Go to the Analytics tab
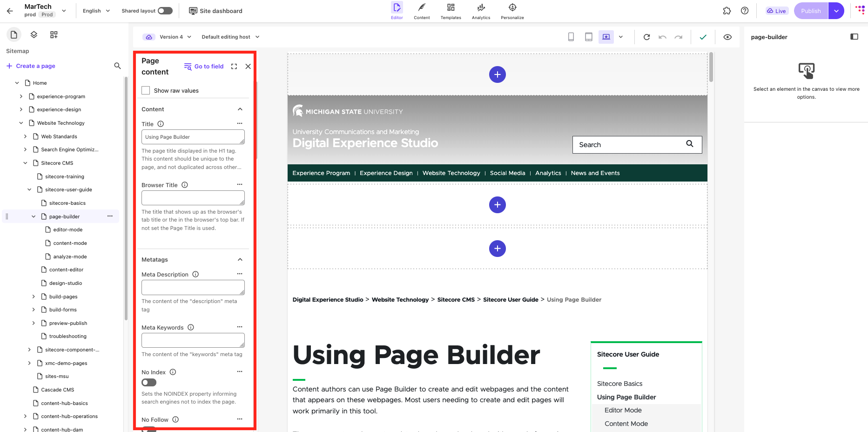The height and width of the screenshot is (432, 868). click(481, 11)
